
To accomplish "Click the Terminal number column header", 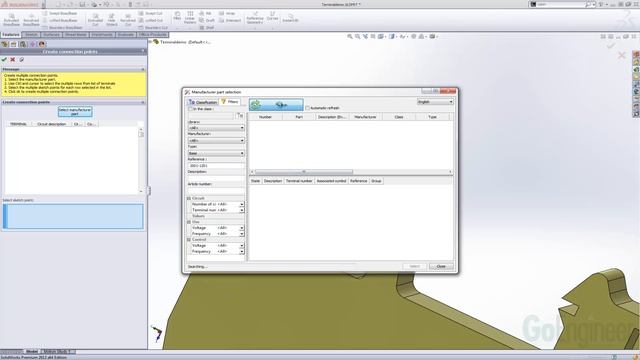I will point(299,181).
